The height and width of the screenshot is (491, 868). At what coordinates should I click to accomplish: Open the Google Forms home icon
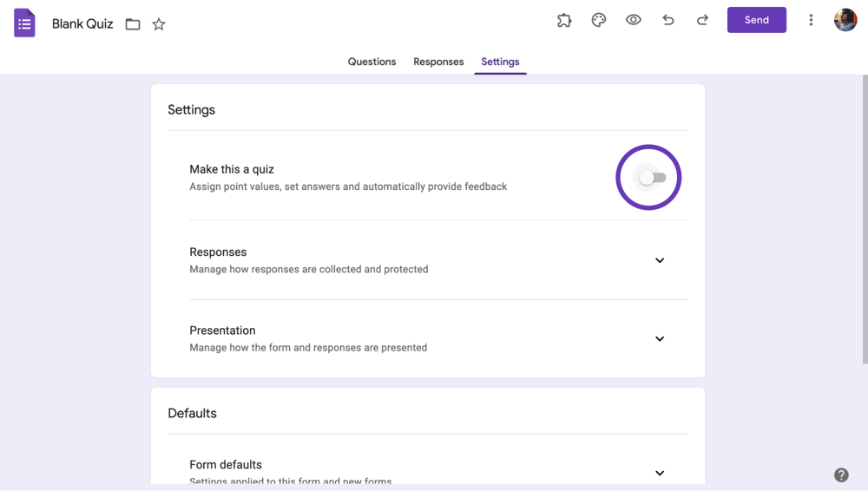[24, 23]
